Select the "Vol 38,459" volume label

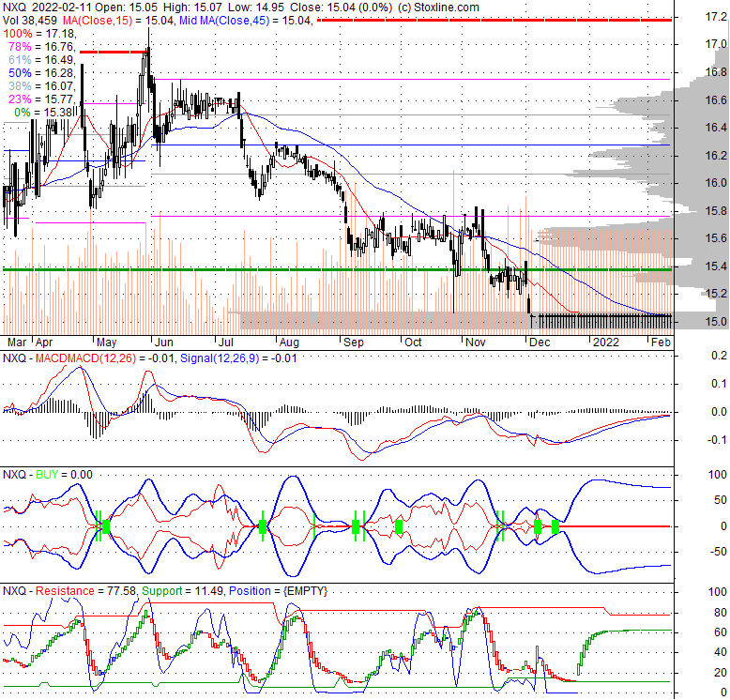point(30,21)
